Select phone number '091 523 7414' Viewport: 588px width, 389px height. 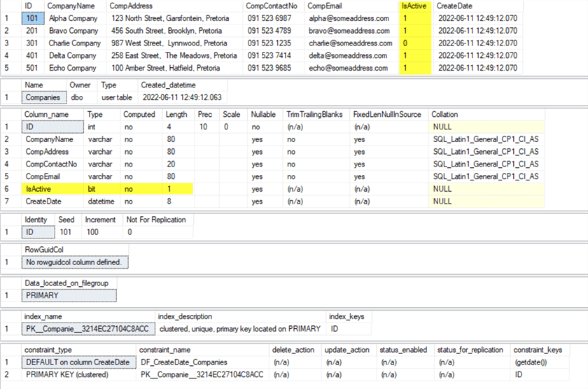pyautogui.click(x=269, y=55)
